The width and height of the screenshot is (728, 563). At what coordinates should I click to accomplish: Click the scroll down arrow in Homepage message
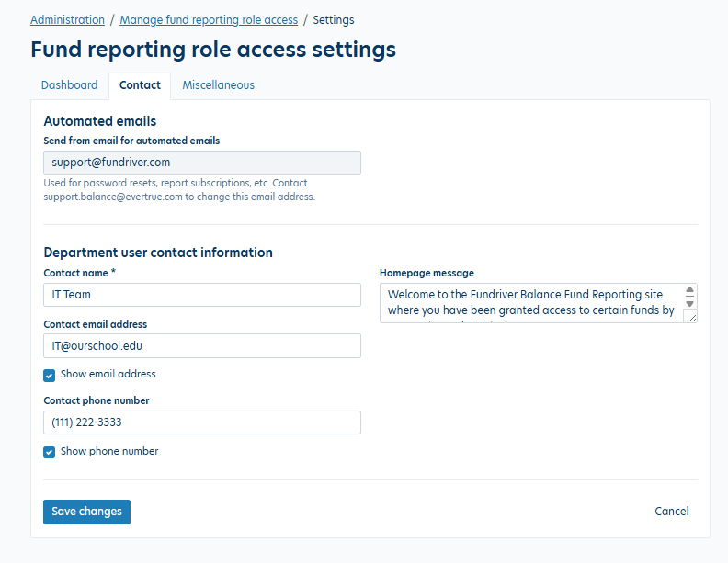pos(689,302)
